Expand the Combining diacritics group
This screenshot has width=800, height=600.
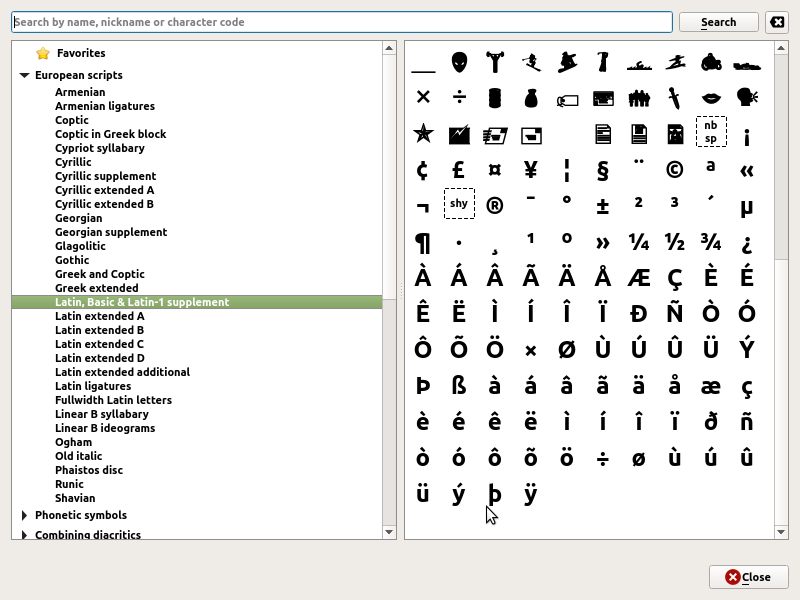pos(25,535)
